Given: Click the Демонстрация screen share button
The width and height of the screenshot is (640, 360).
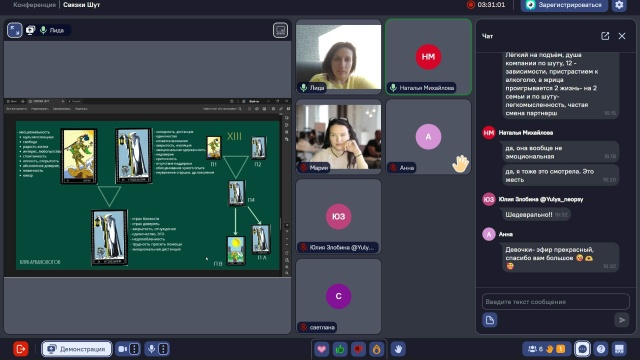Looking at the screenshot, I should 77,349.
